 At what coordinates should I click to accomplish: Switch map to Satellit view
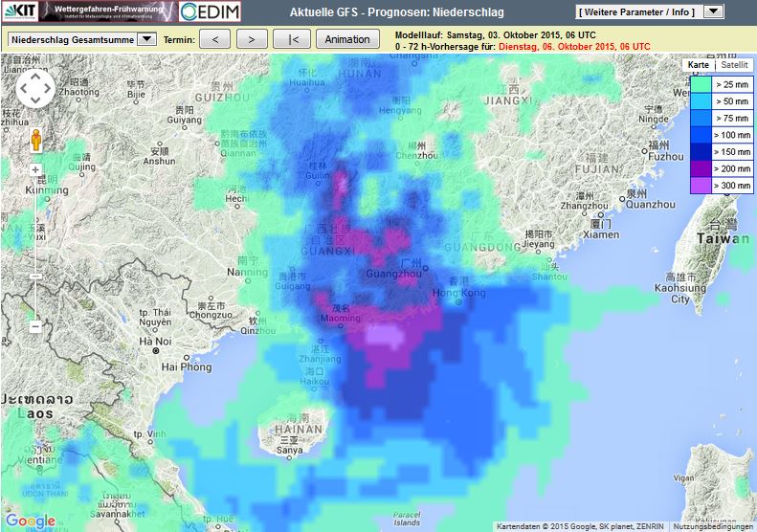pos(734,65)
